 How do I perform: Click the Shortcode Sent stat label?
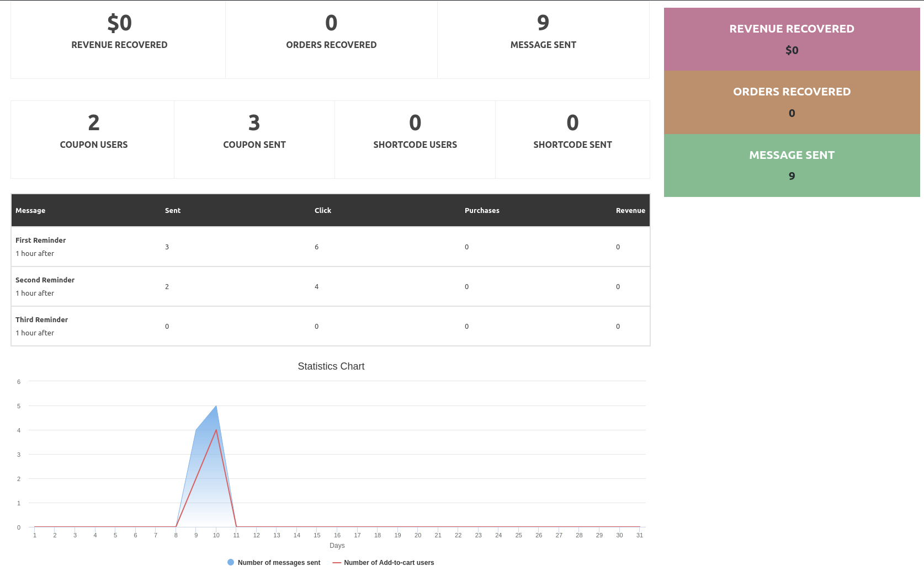point(572,145)
